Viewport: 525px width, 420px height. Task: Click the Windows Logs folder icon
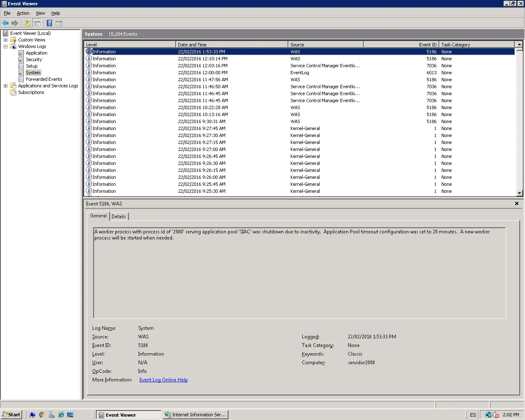tap(13, 46)
